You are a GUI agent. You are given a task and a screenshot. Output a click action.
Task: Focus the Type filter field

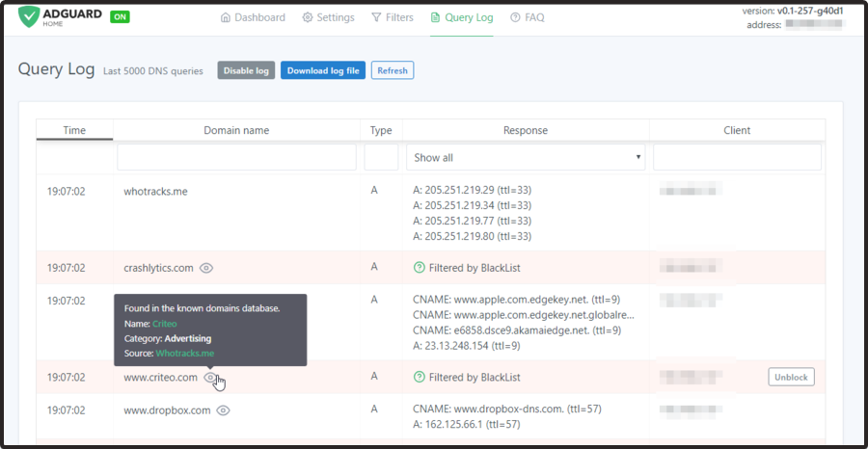pyautogui.click(x=381, y=158)
